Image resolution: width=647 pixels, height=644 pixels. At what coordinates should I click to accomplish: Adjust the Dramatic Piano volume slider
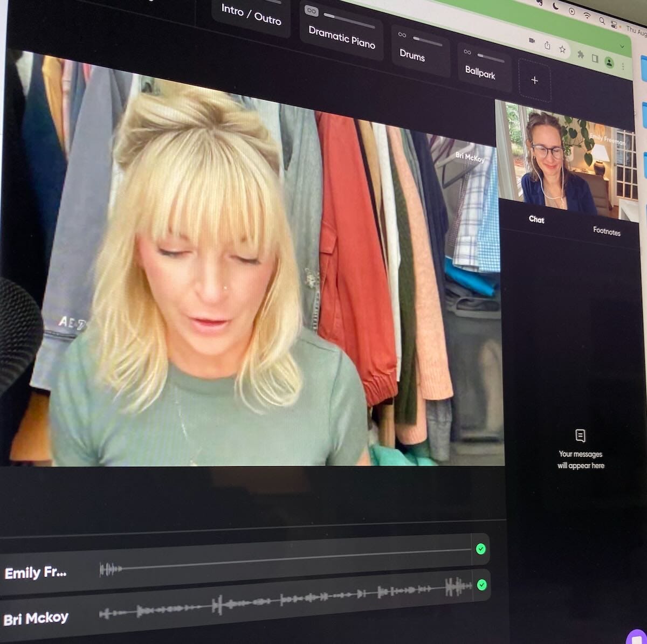pyautogui.click(x=349, y=20)
